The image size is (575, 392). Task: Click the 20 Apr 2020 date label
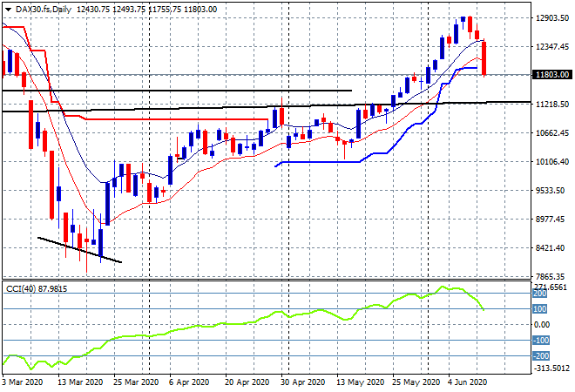(247, 382)
